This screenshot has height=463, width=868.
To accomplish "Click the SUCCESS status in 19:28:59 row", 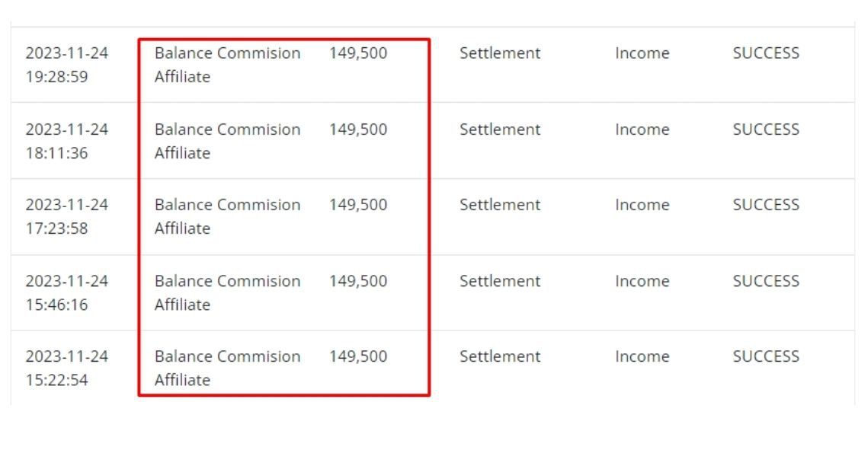I will point(766,53).
